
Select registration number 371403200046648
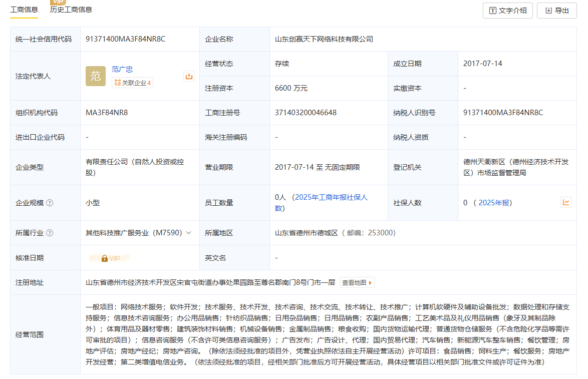pos(306,113)
